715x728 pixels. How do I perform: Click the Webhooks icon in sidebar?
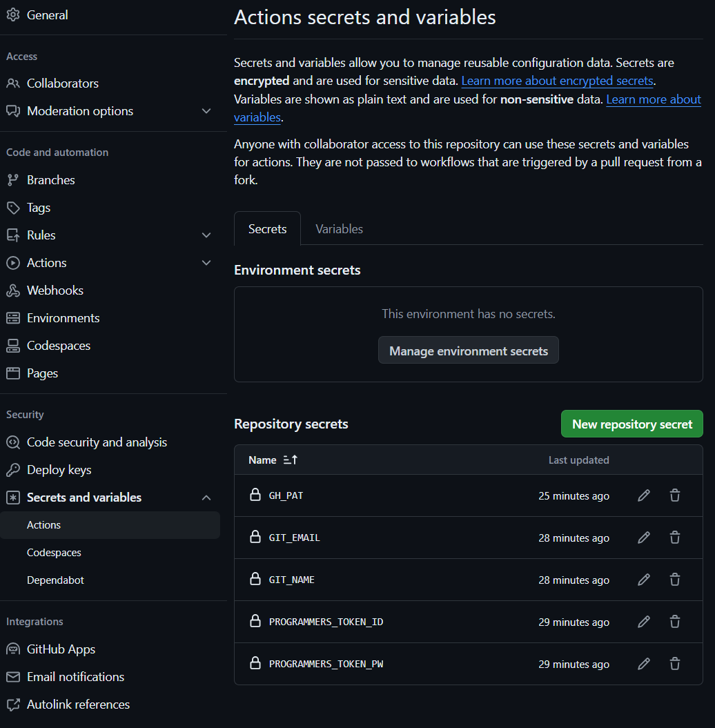[x=13, y=291]
